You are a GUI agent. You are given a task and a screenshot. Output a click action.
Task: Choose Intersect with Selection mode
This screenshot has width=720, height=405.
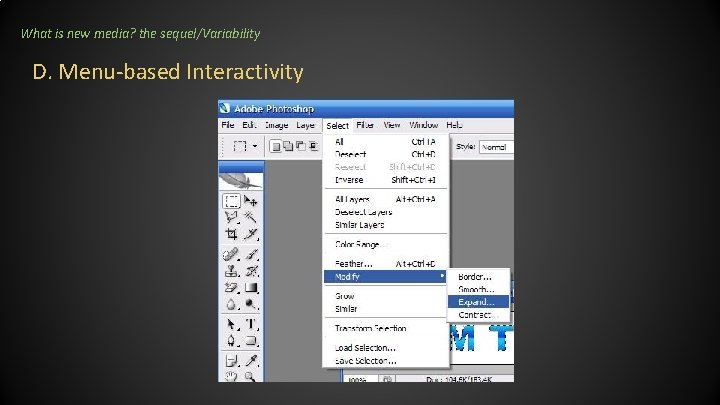point(314,146)
